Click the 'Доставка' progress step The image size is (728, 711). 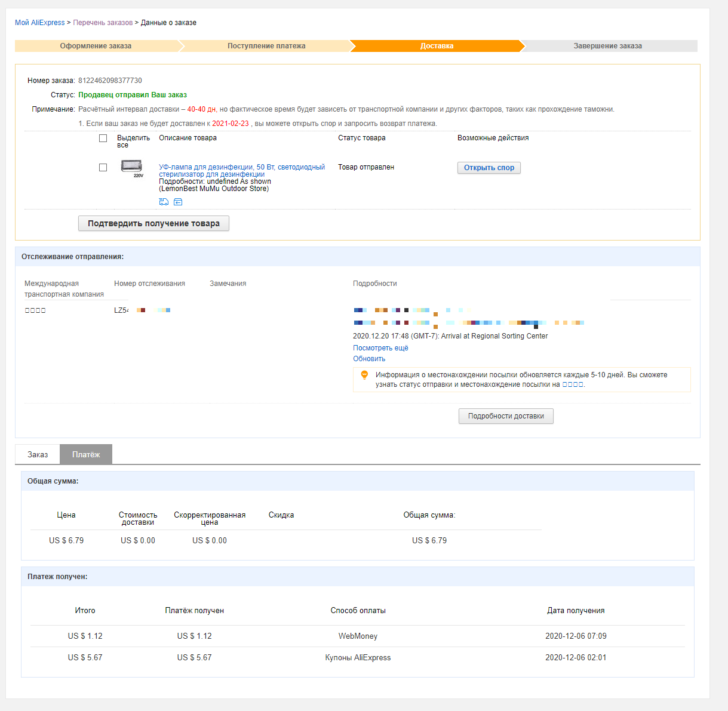click(437, 46)
